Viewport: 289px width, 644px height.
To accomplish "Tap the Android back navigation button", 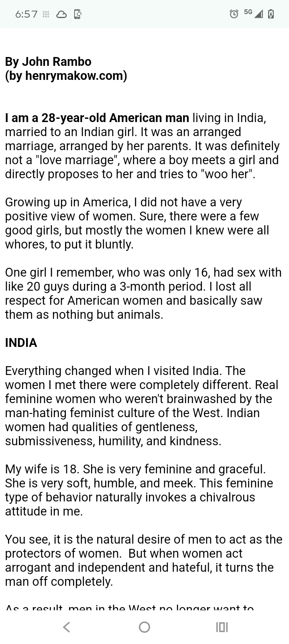I will click(x=67, y=627).
